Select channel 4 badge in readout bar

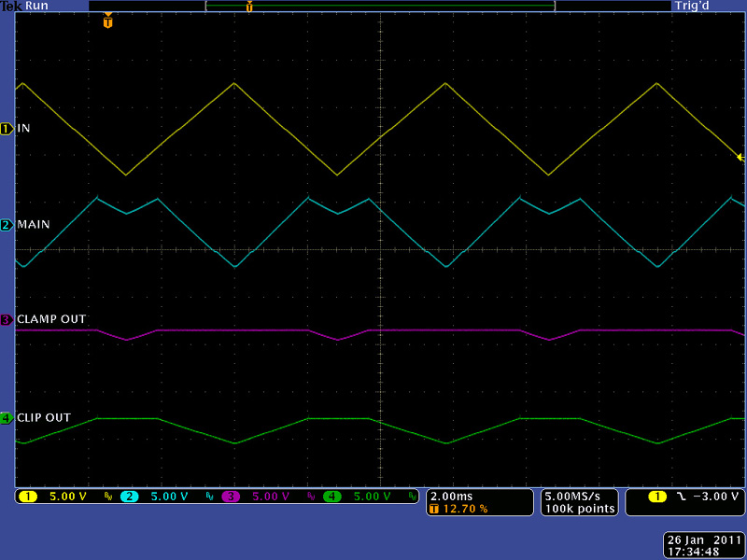tap(332, 497)
